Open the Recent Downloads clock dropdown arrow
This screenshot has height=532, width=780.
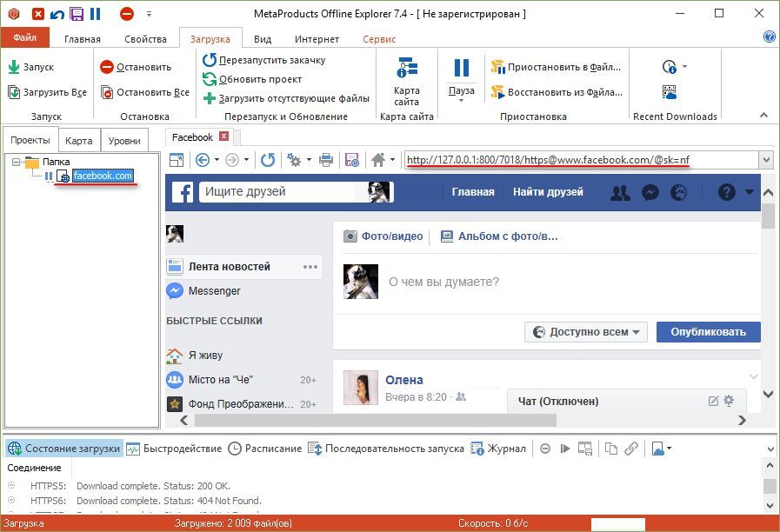click(684, 67)
